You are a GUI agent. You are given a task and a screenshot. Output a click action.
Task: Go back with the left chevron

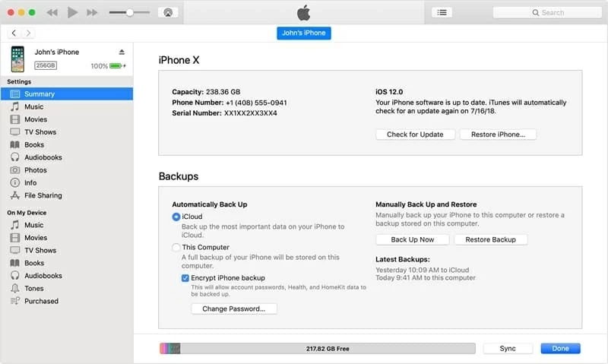click(x=14, y=33)
